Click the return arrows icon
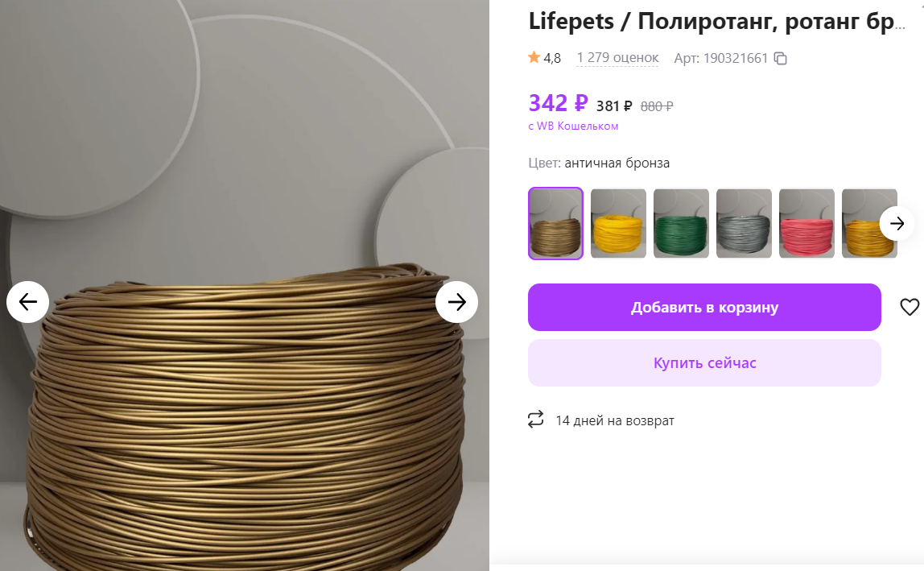The width and height of the screenshot is (924, 571). click(x=536, y=420)
